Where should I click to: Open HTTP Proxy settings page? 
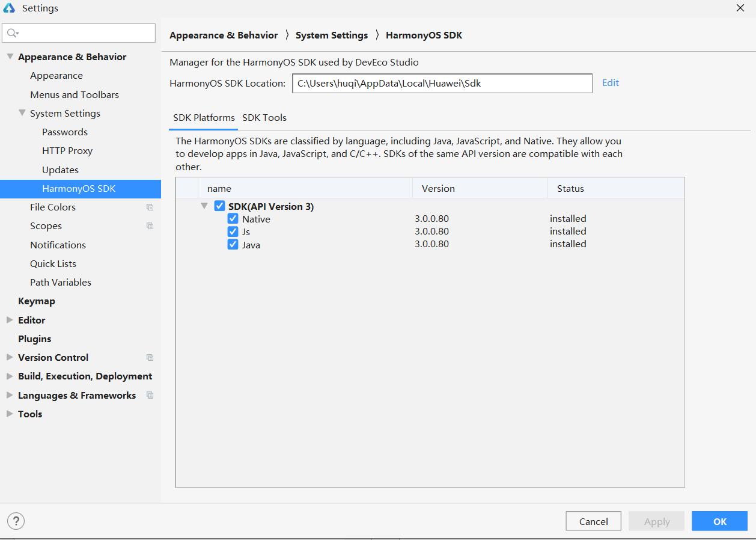tap(67, 151)
